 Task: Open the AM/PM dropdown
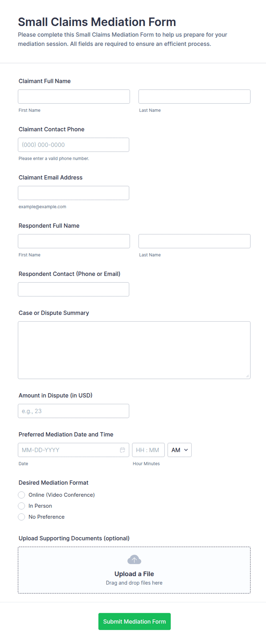pos(180,450)
